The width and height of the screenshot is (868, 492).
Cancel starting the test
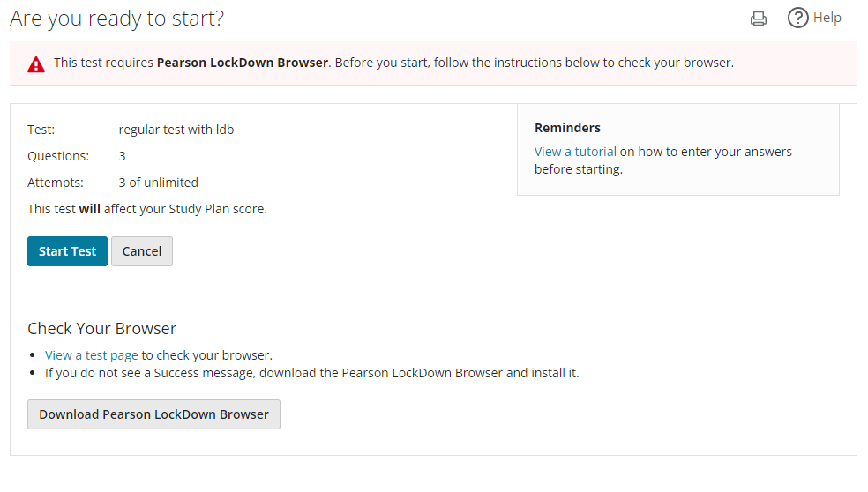(x=142, y=251)
